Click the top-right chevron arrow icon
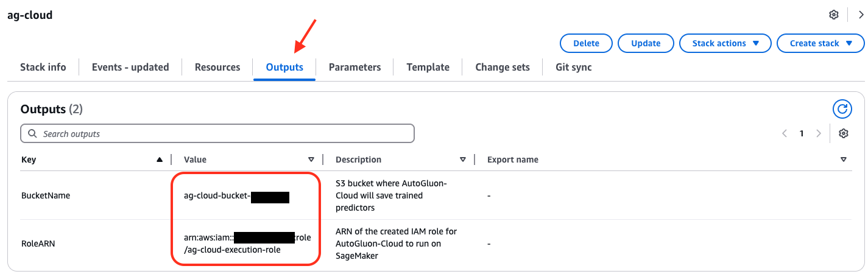Image resolution: width=868 pixels, height=277 pixels. [x=861, y=15]
